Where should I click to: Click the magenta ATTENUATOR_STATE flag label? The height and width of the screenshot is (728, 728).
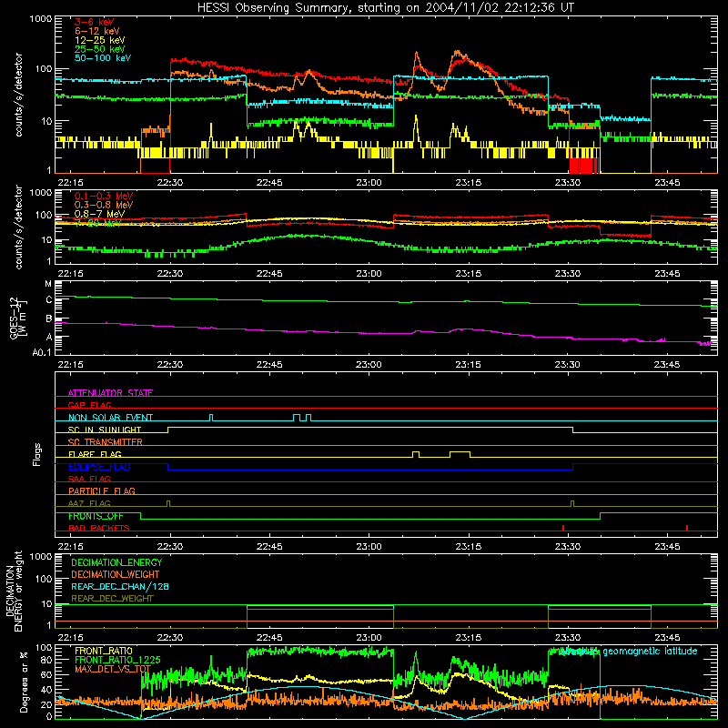110,393
